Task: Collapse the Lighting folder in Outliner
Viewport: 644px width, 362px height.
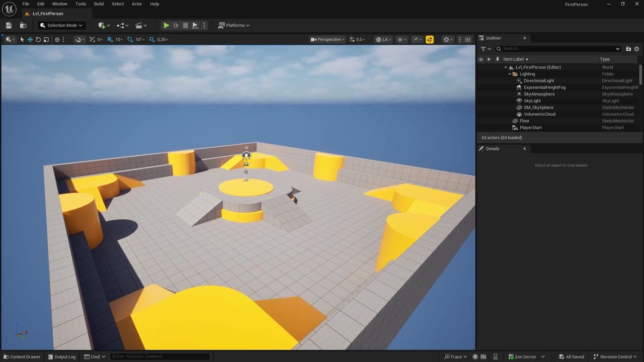Action: (510, 74)
